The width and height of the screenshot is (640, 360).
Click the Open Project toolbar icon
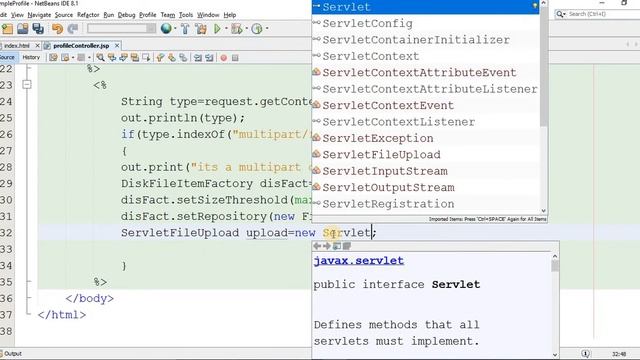pyautogui.click(x=23, y=29)
